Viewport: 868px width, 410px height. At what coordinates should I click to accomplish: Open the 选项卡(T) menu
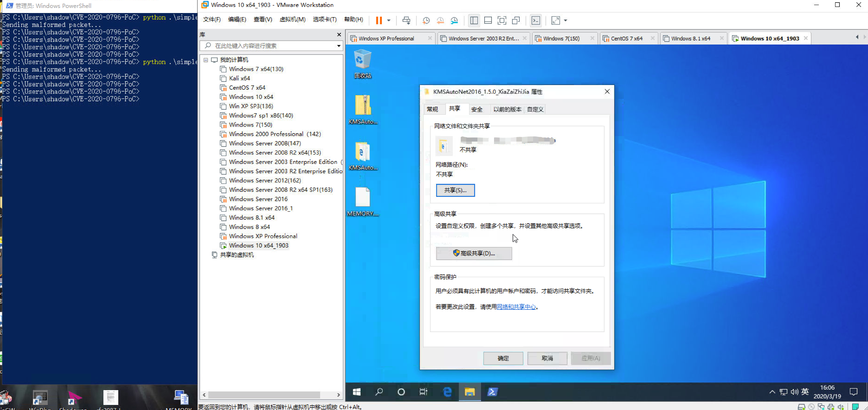pos(324,20)
